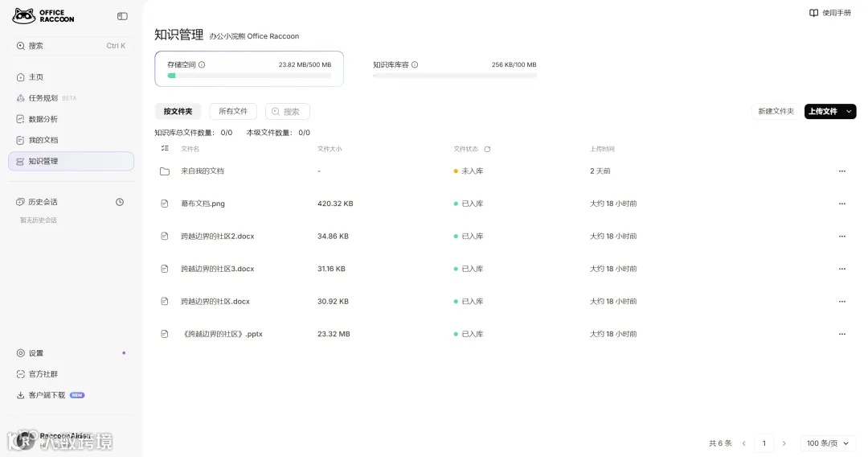This screenshot has width=868, height=457.
Task: Open more options for 来自我的文档
Action: (842, 171)
